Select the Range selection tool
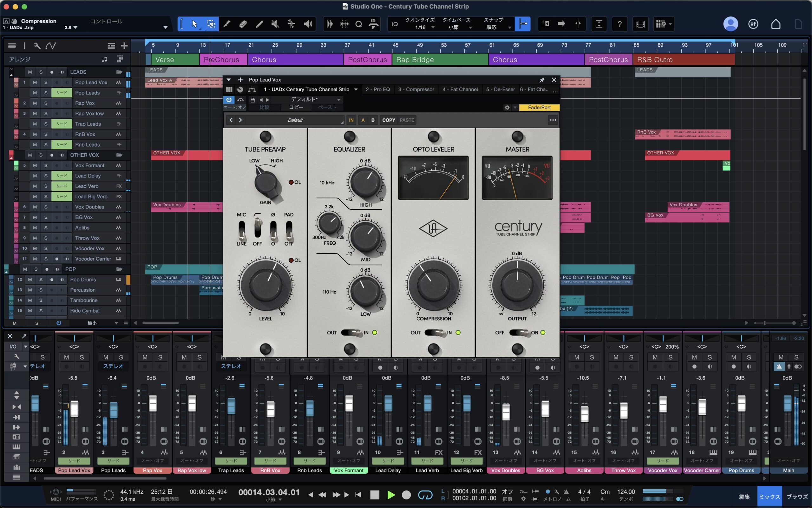 [211, 24]
